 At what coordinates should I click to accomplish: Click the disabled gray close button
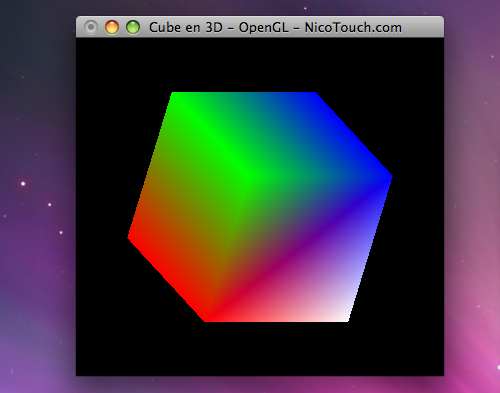pyautogui.click(x=91, y=27)
